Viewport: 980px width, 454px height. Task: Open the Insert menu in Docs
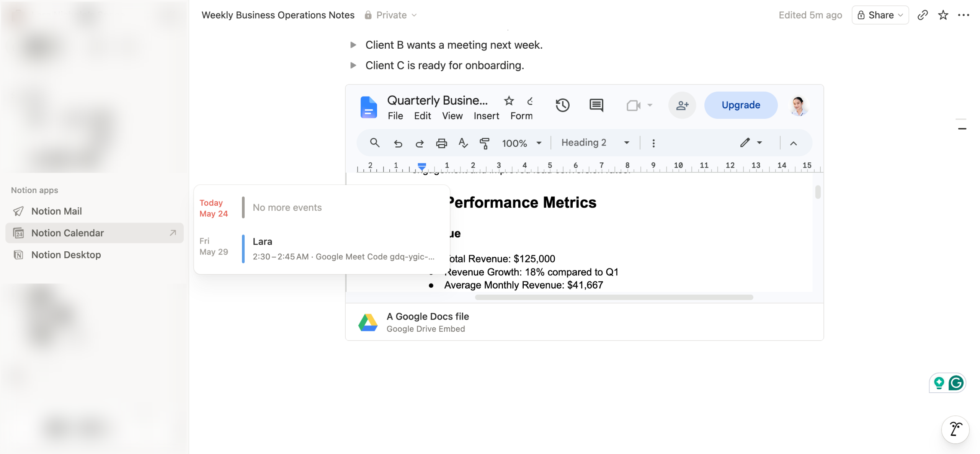pos(486,116)
